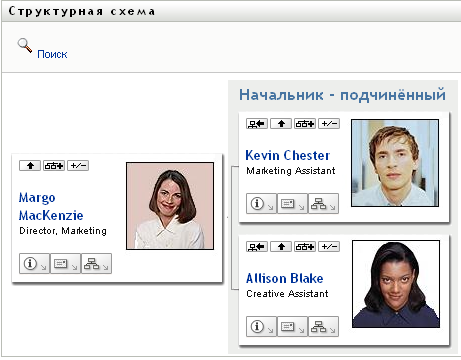The image size is (461, 360).
Task: Click the 'Director, Marketing' title text
Action: pyautogui.click(x=63, y=231)
